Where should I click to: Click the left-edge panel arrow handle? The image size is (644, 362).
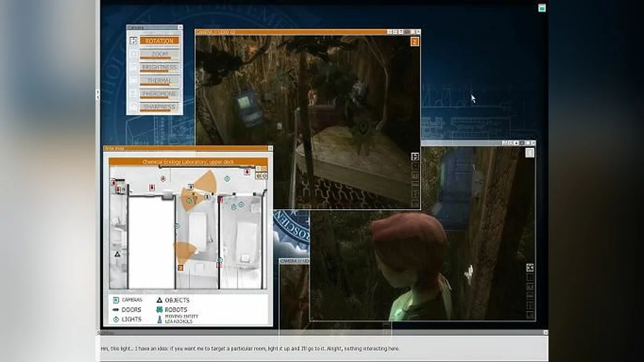[x=98, y=95]
